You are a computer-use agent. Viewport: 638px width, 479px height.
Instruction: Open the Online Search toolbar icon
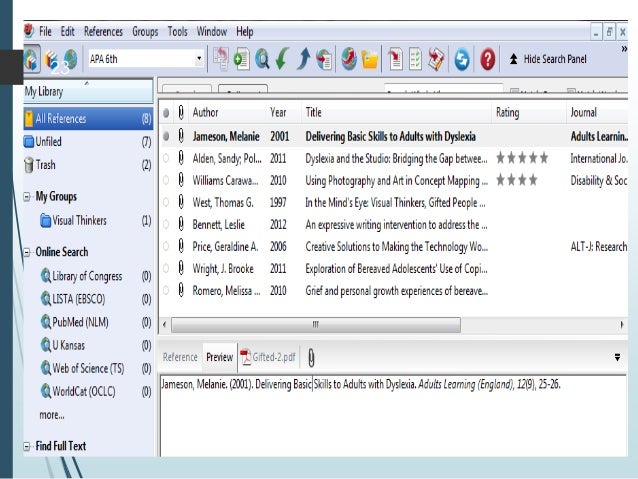262,59
